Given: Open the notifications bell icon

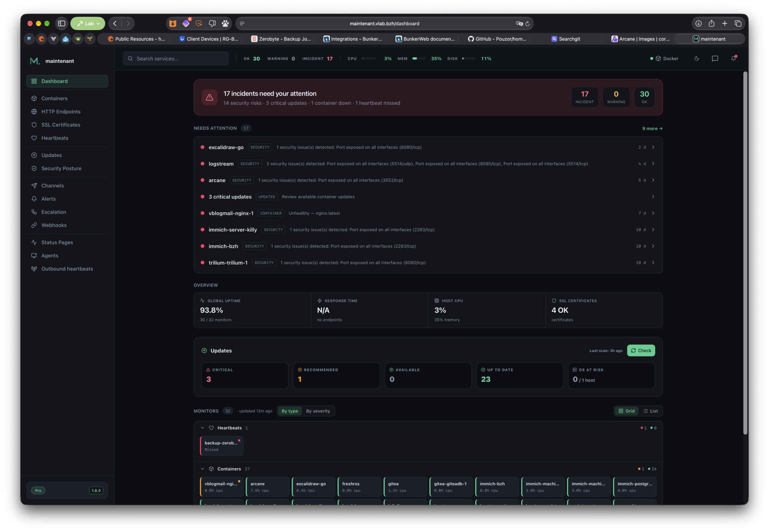Looking at the screenshot, I should click(733, 58).
